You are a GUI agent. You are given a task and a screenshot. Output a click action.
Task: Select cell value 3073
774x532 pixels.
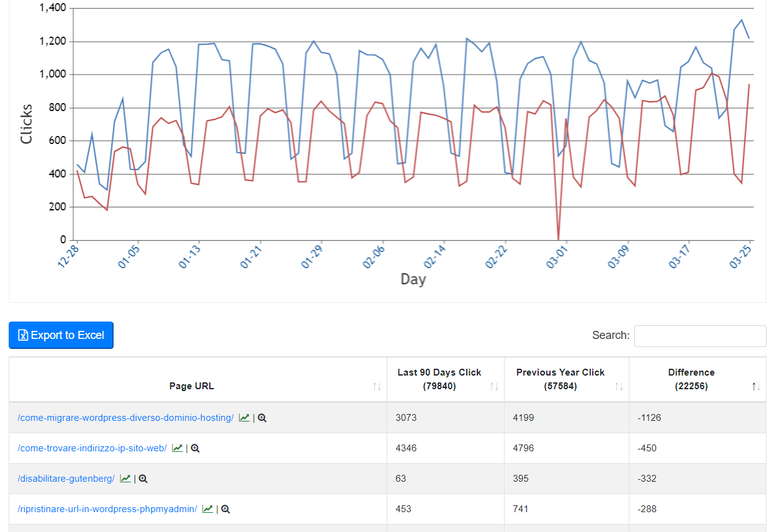(406, 418)
